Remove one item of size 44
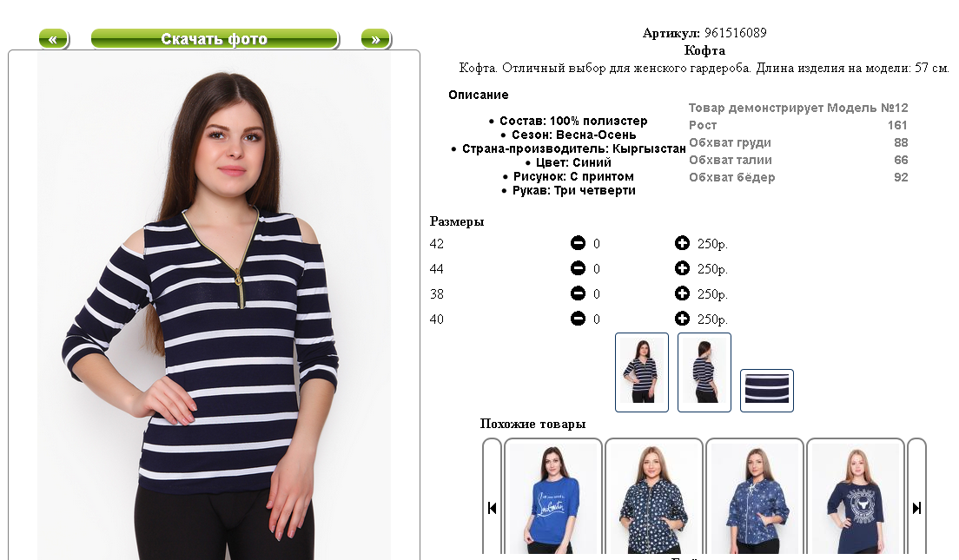Image resolution: width=959 pixels, height=560 pixels. pos(578,268)
